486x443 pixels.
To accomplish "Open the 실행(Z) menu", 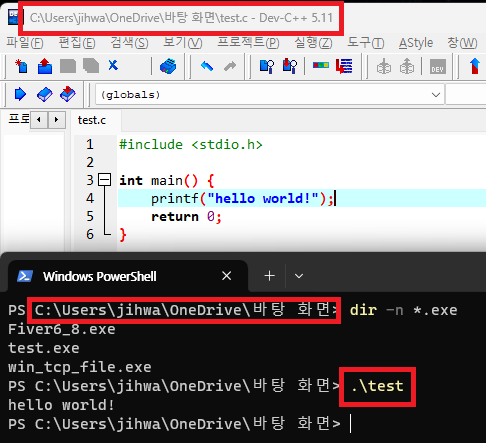I will [x=313, y=43].
